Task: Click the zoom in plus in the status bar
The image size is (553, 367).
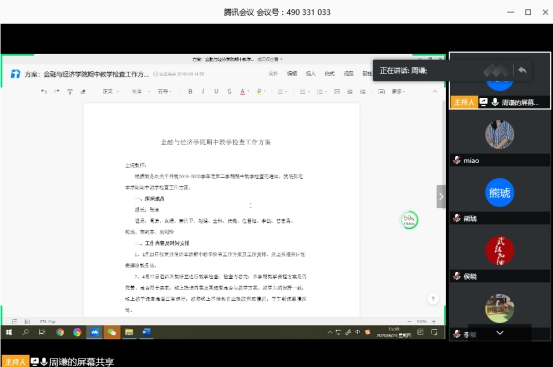Action: coord(434,321)
